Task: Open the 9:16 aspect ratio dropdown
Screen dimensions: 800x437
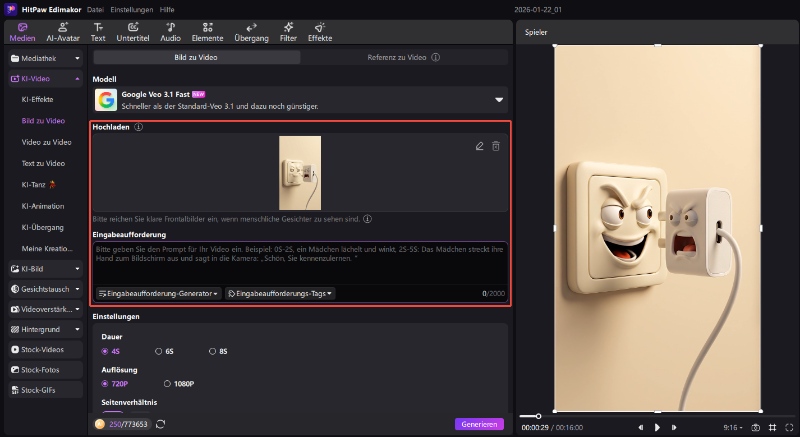Action: (x=733, y=428)
